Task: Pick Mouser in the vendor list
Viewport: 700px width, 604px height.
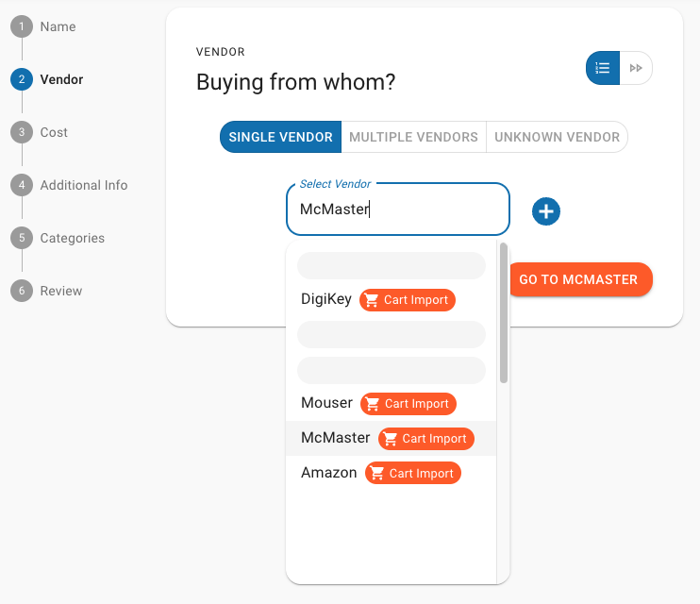Action: (x=326, y=404)
